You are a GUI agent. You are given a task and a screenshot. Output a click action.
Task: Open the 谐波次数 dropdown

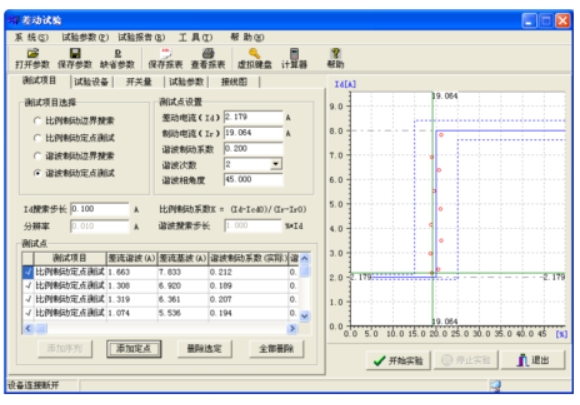(x=276, y=164)
